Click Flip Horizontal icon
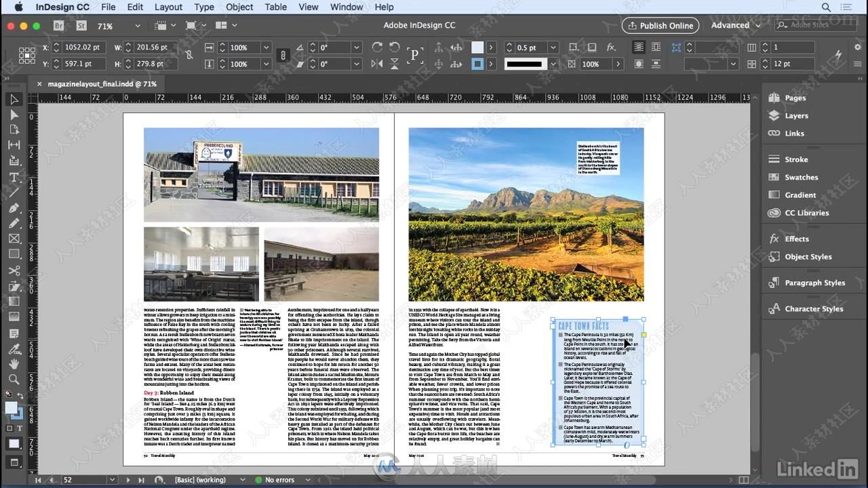This screenshot has height=488, width=868. [378, 64]
